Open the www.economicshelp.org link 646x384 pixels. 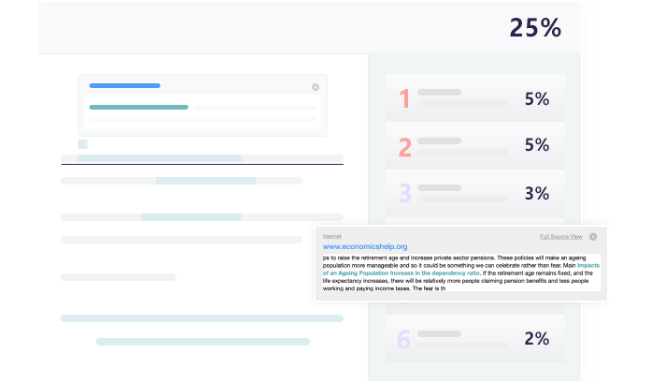point(365,246)
